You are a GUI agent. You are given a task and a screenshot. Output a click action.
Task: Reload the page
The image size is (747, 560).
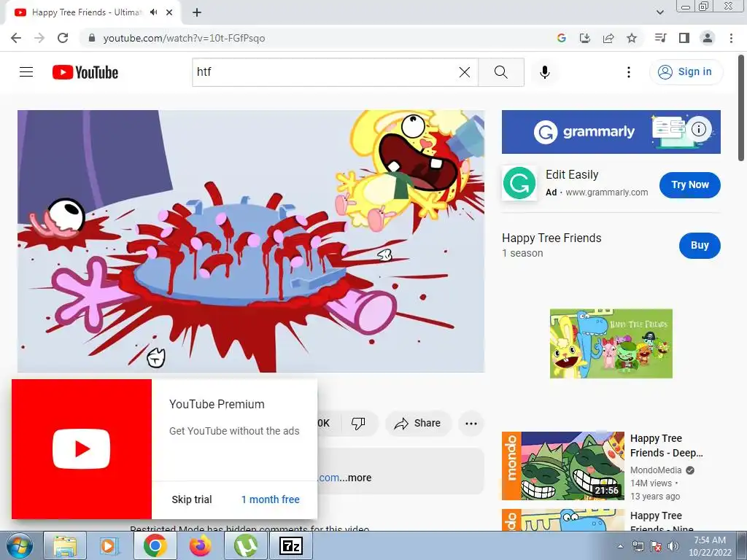[x=63, y=38]
